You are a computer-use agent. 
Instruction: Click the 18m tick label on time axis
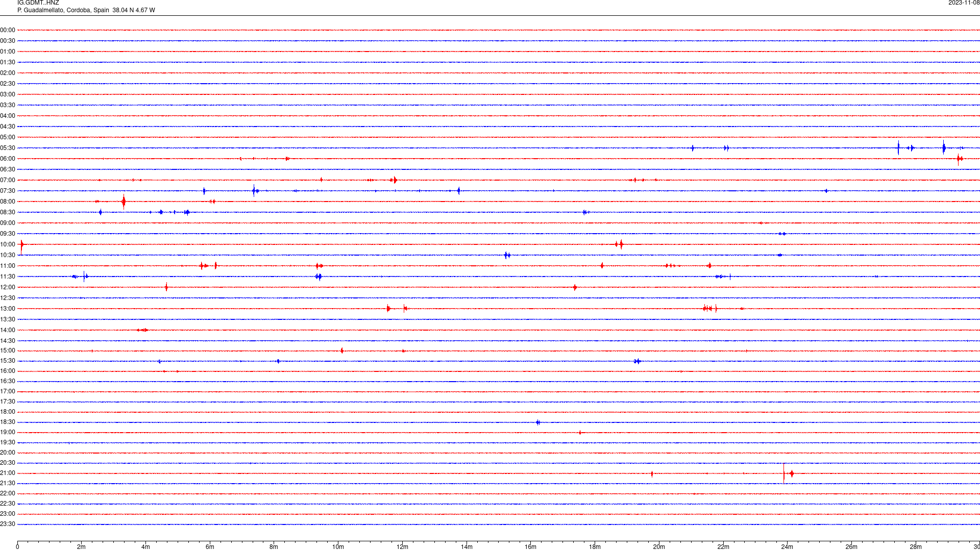595,547
